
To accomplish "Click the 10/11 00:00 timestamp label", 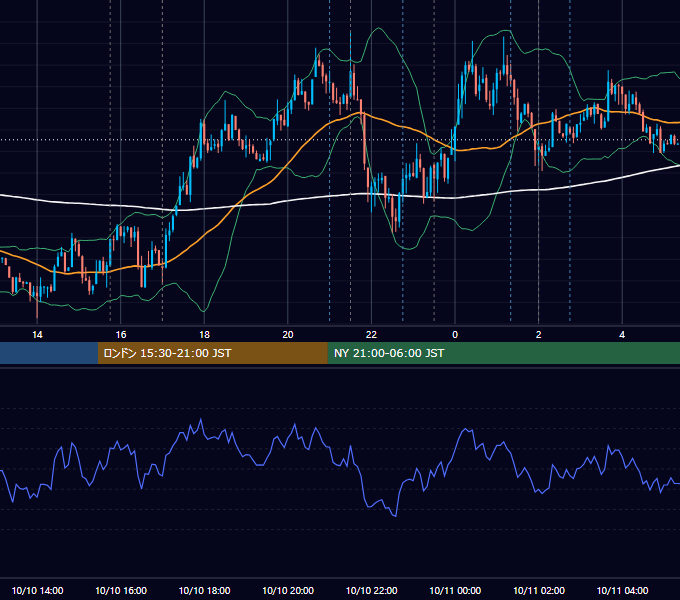I will (455, 590).
